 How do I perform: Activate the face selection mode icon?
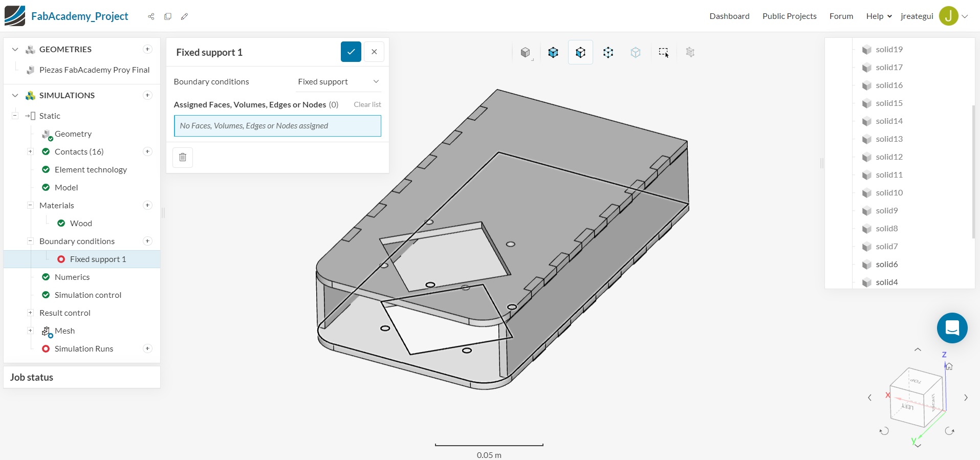point(580,52)
